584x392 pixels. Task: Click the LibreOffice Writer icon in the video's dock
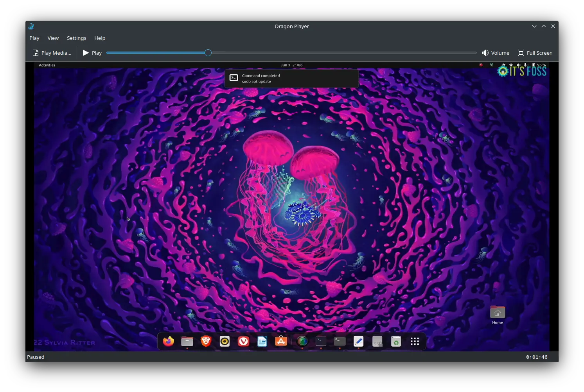tap(262, 341)
